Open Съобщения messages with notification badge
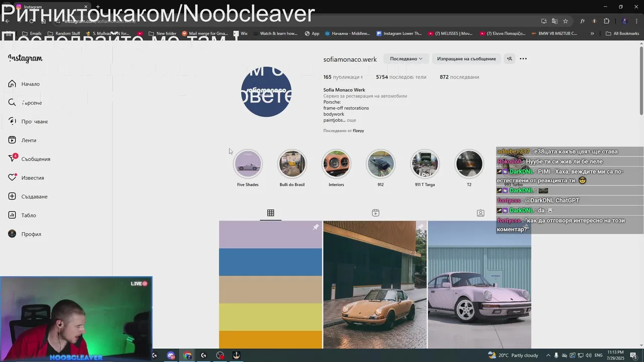The height and width of the screenshot is (362, 644). click(29, 159)
